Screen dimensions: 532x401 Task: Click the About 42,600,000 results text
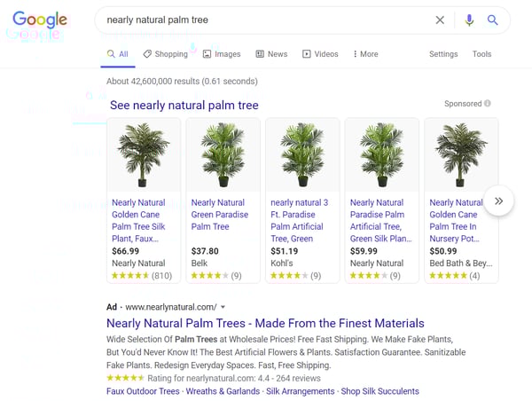click(182, 82)
